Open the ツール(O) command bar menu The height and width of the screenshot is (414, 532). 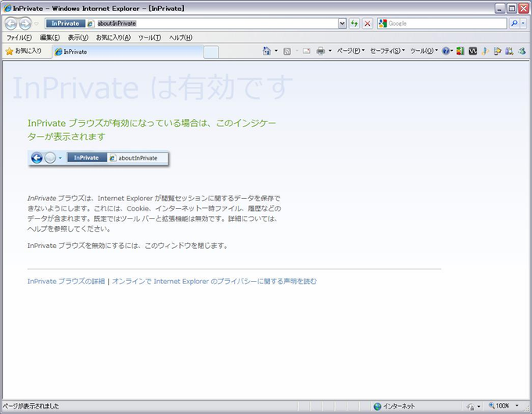click(424, 51)
